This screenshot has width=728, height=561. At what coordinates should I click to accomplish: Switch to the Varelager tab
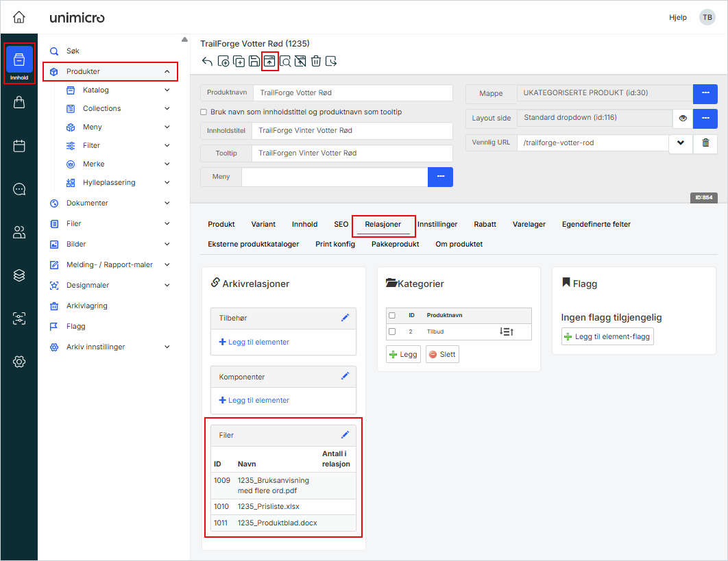(529, 224)
